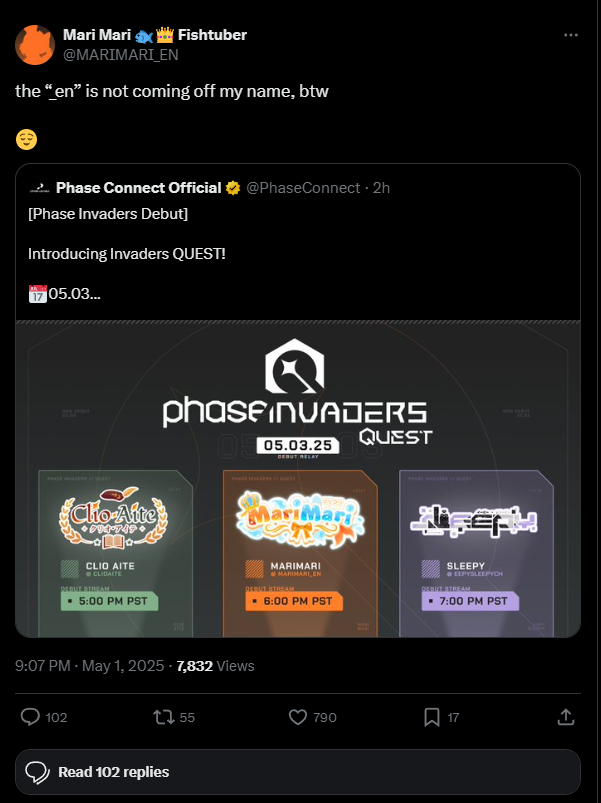Open the three-dot more options menu

[570, 35]
